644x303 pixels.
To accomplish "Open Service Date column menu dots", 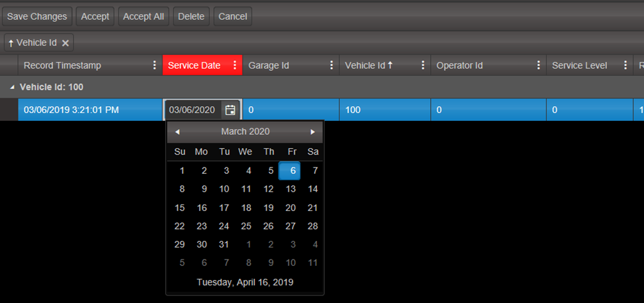I will 235,65.
